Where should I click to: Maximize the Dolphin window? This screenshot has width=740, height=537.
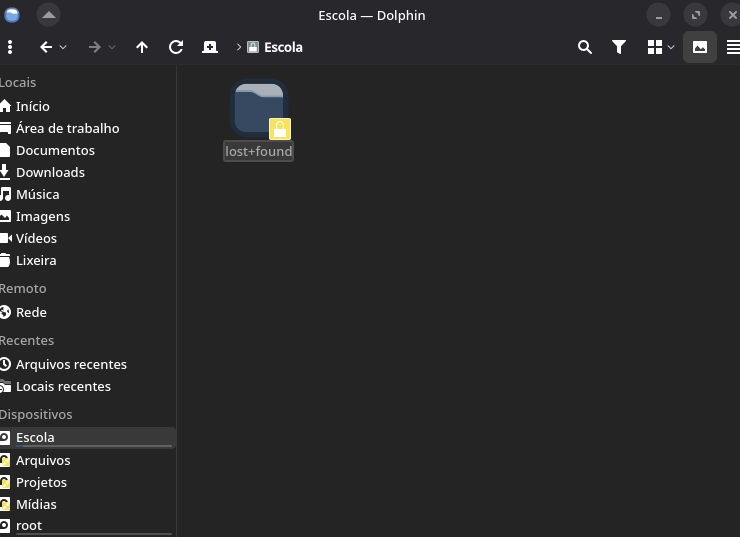coord(695,15)
